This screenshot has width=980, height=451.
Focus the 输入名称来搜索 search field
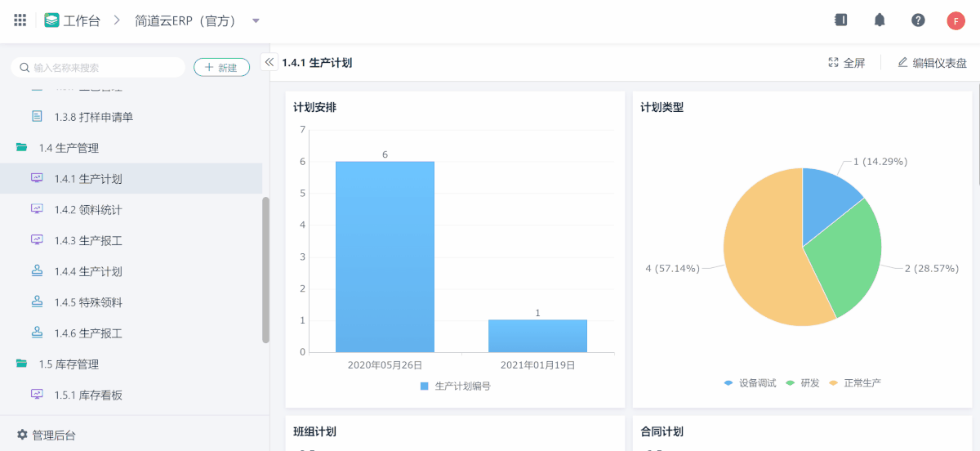point(98,68)
